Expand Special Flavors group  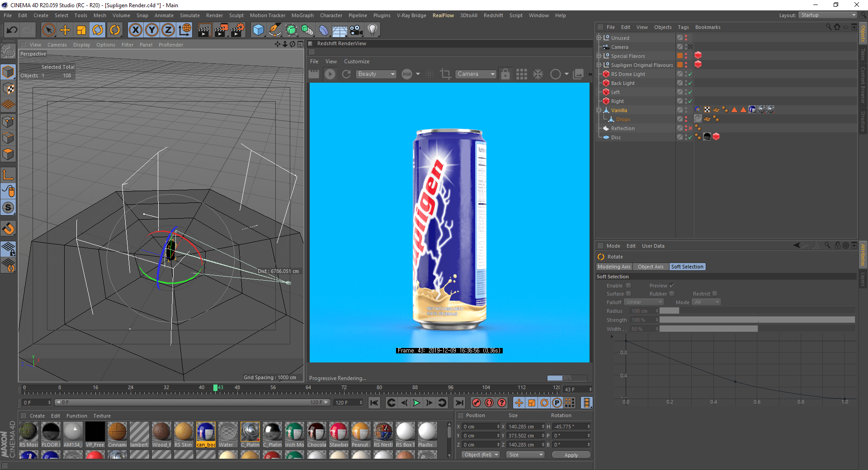click(x=599, y=56)
